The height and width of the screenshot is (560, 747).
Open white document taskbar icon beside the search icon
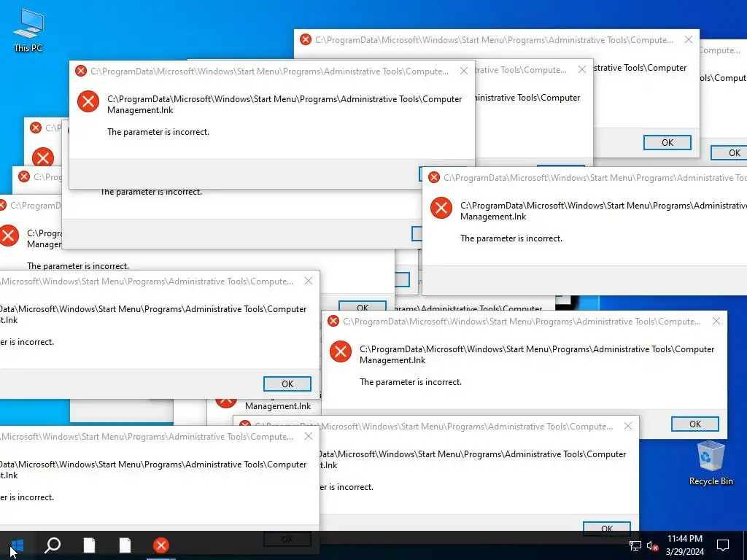(89, 545)
